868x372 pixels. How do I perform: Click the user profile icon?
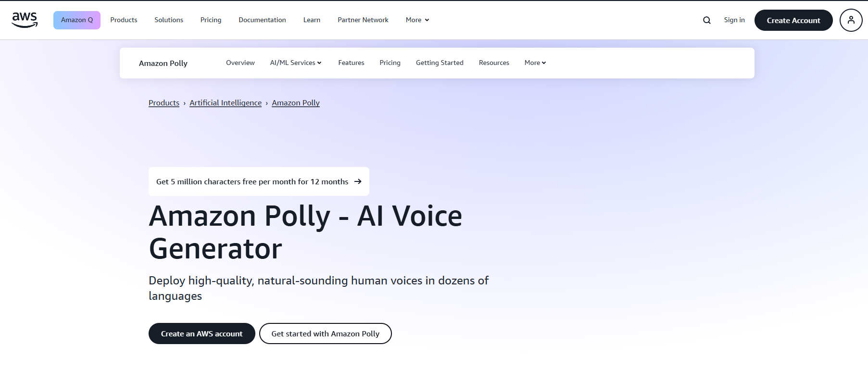[x=851, y=20]
